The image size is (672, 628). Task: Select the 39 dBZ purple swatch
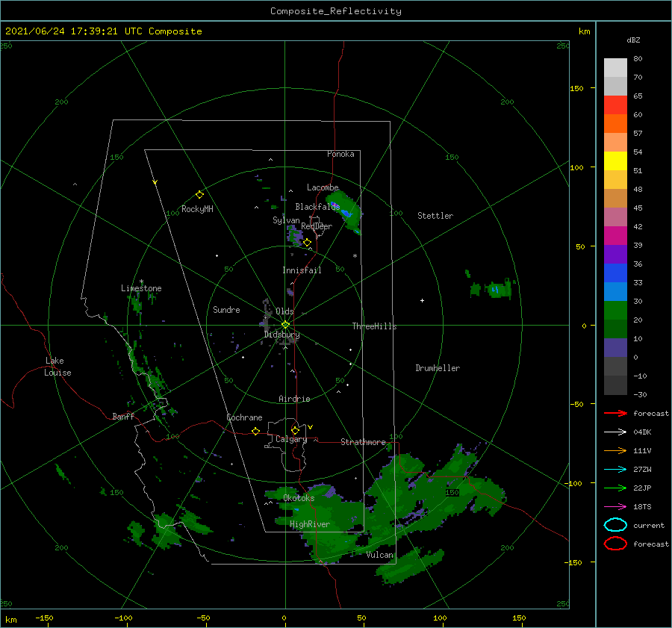coord(615,254)
